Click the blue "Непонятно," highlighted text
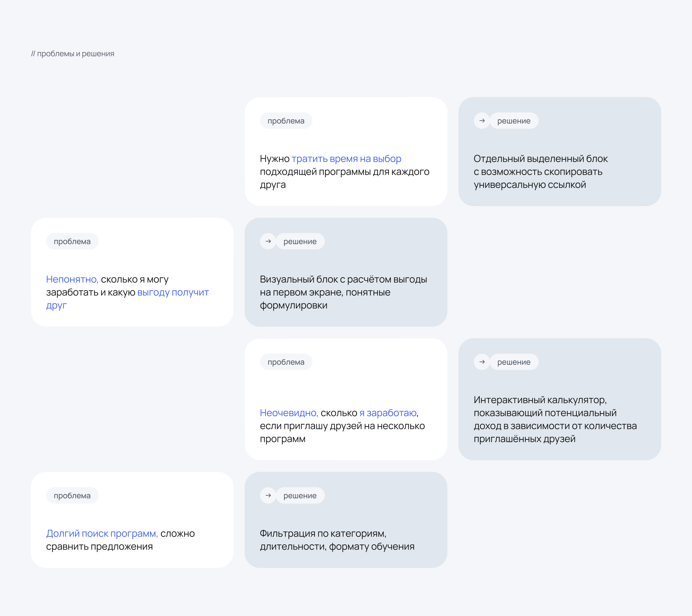Screen dimensions: 692x616 (x=72, y=279)
